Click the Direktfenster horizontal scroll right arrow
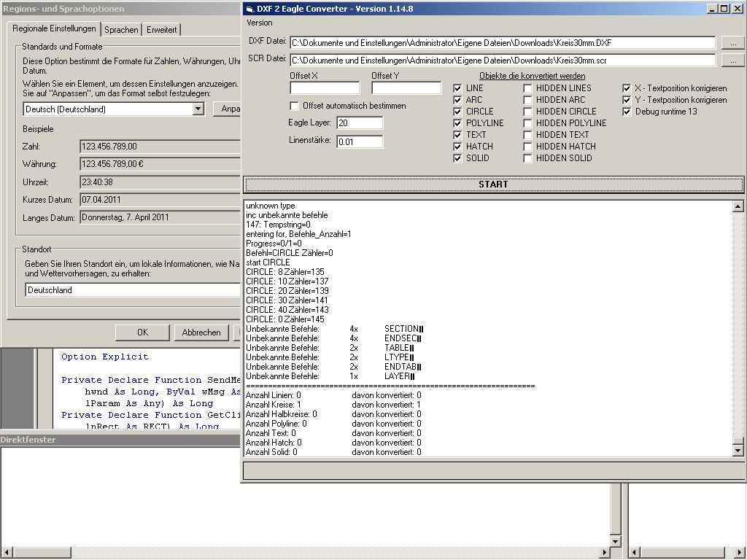This screenshot has width=747, height=560. pos(605,553)
